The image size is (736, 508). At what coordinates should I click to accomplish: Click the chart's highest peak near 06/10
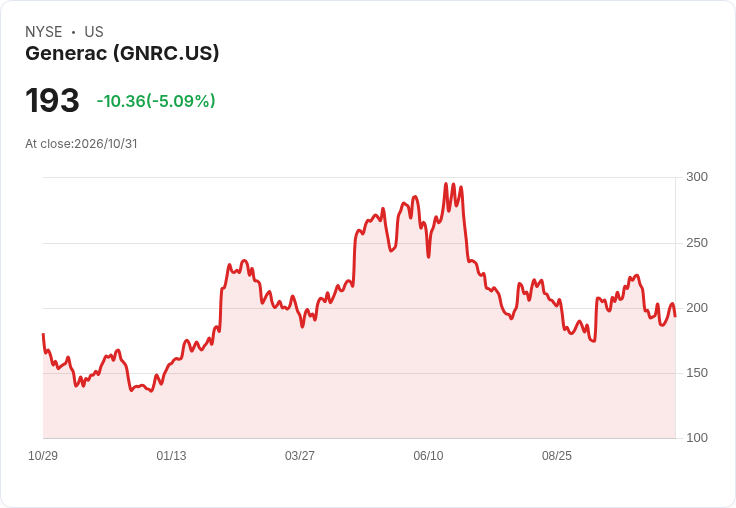coord(446,184)
